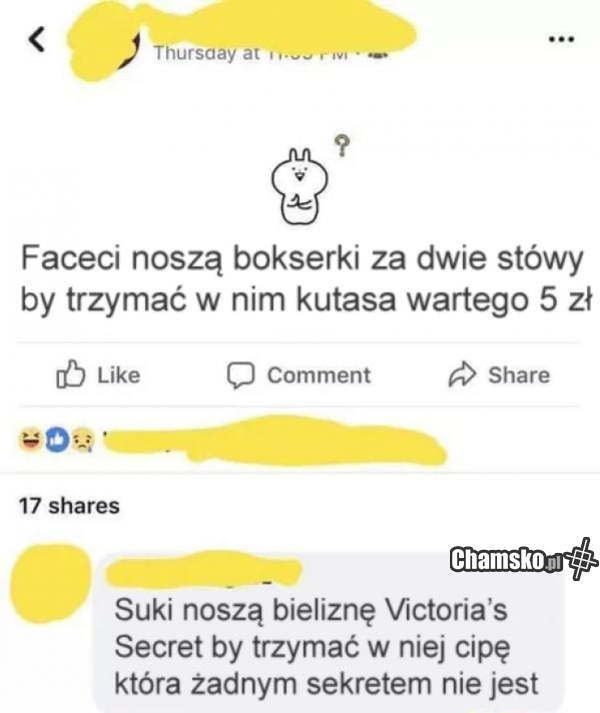Open the three-dot post options menu
Image resolution: width=600 pixels, height=713 pixels.
pos(562,40)
